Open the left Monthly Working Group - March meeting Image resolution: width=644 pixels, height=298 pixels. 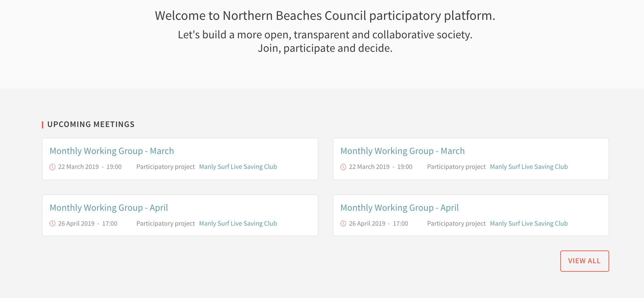[112, 151]
